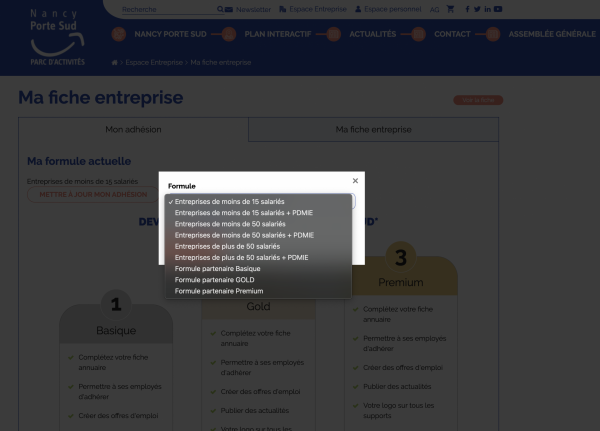
Task: Select Entreprises de moins de 50 salariés option
Action: point(258,224)
